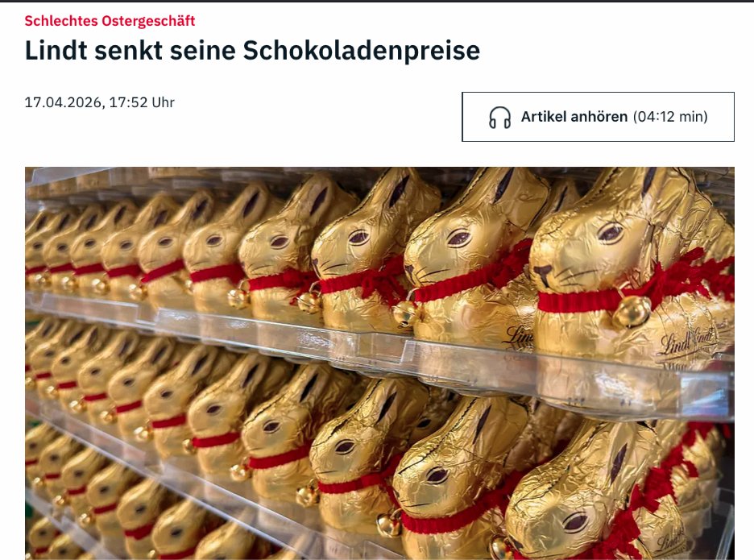Click the eye of the largest top-shelf bunny

(610, 233)
